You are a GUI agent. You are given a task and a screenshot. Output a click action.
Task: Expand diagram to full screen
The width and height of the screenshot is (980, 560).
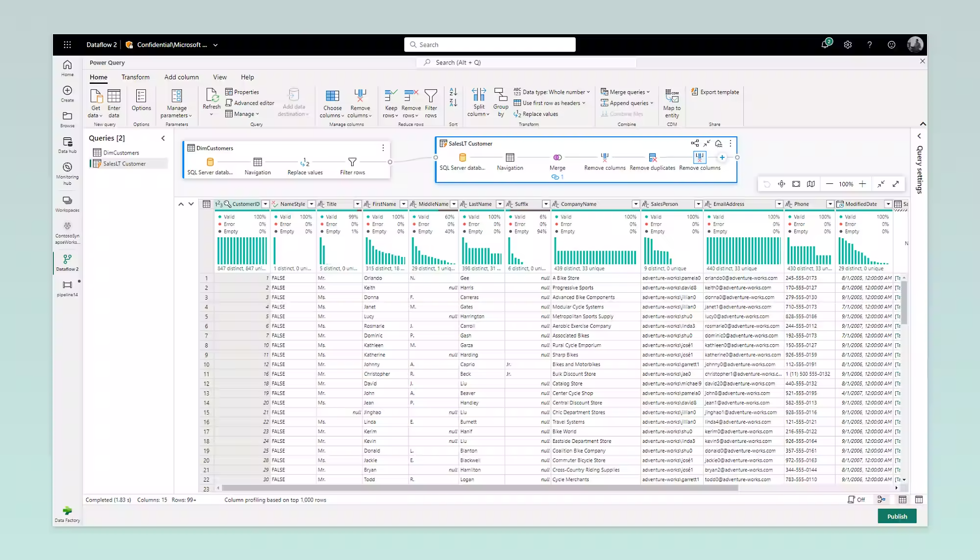pyautogui.click(x=896, y=184)
